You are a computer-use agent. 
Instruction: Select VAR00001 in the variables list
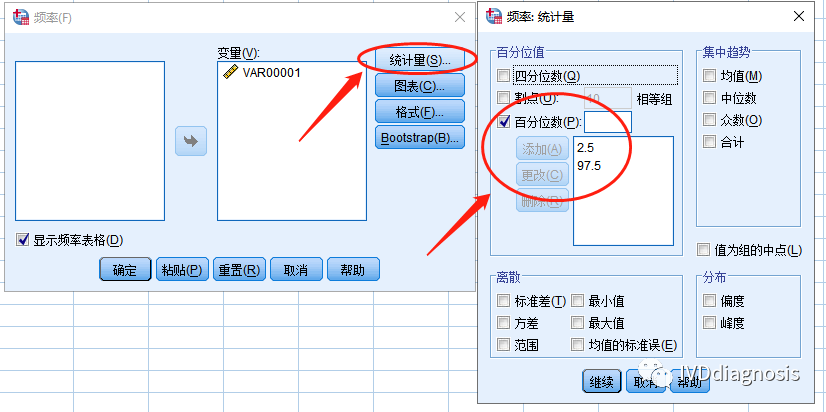pyautogui.click(x=270, y=72)
